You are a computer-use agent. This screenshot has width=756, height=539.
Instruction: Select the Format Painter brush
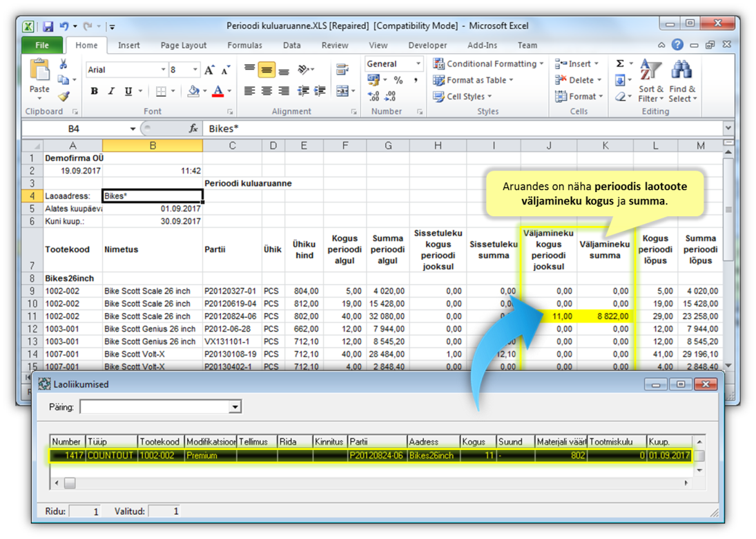pyautogui.click(x=63, y=97)
